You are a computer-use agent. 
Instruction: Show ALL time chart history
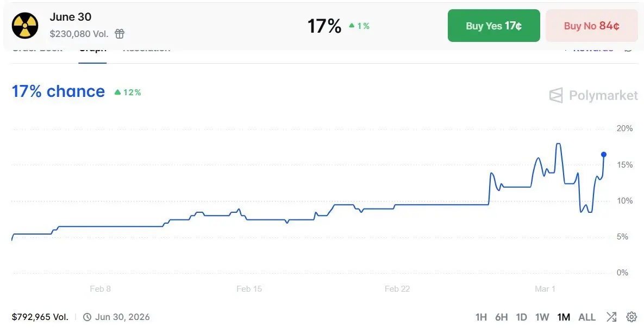587,317
